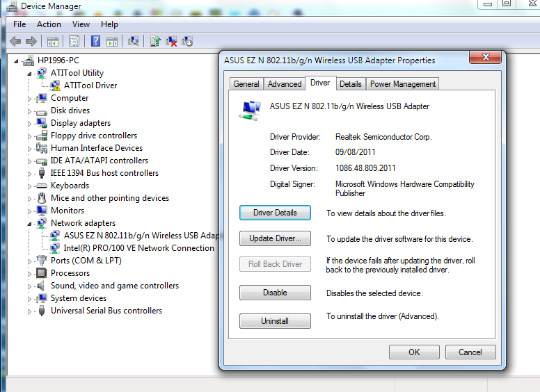Click Show/Hide Action Pane toolbar icon

point(112,42)
